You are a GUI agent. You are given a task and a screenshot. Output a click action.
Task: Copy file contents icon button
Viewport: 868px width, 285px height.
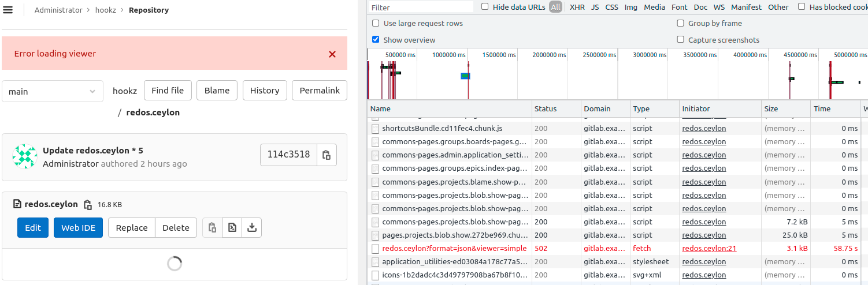click(x=212, y=227)
